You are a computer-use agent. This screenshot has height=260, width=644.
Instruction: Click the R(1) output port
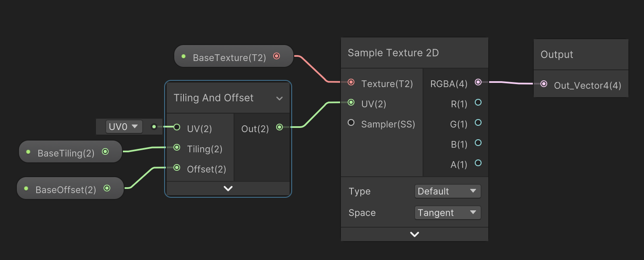[478, 102]
